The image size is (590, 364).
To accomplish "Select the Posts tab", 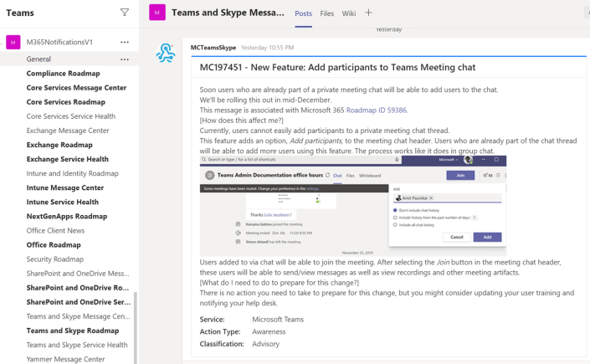I will pyautogui.click(x=303, y=13).
